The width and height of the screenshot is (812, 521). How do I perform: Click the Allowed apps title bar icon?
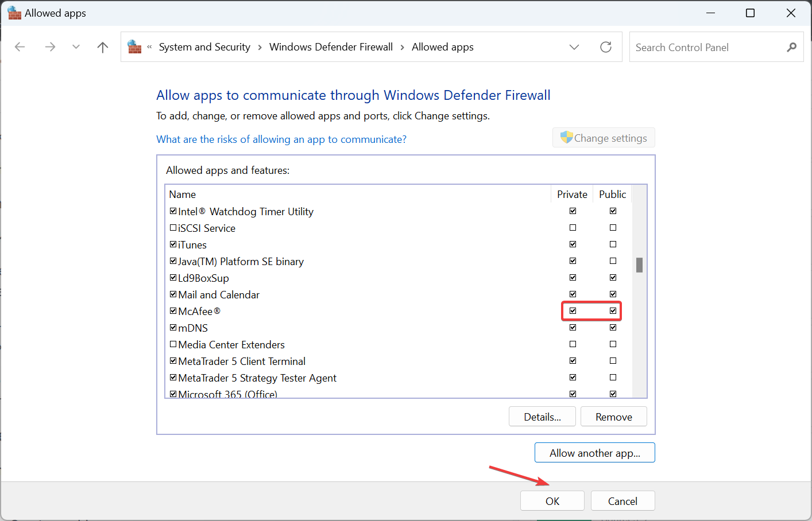point(14,13)
